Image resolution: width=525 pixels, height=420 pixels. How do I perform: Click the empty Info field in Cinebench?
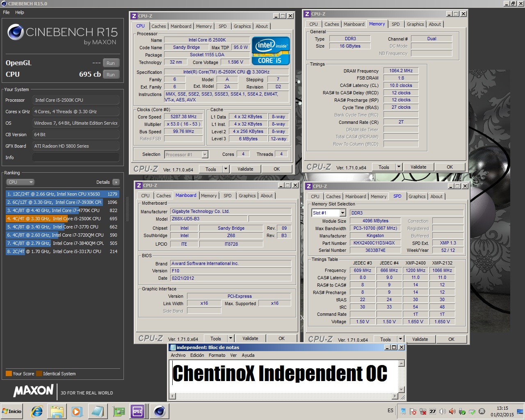(76, 157)
